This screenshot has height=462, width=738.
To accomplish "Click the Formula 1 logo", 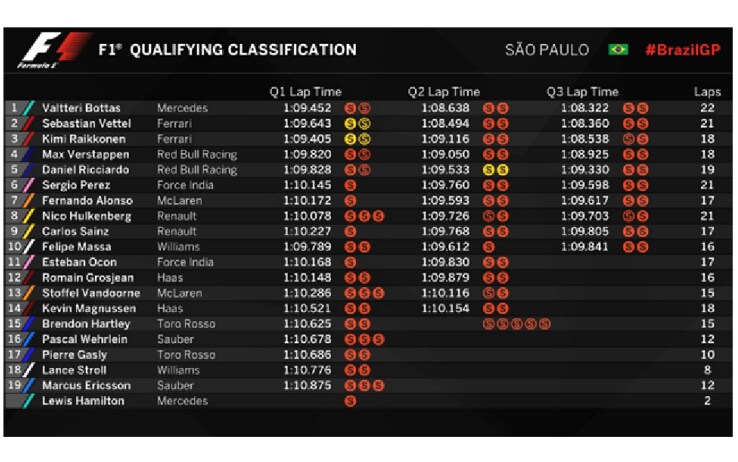I will click(x=54, y=50).
